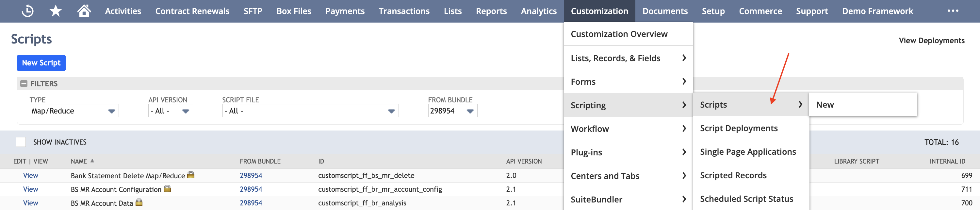980x210 pixels.
Task: View the Bank Statement Delete Map/Reduce script
Action: [30, 175]
